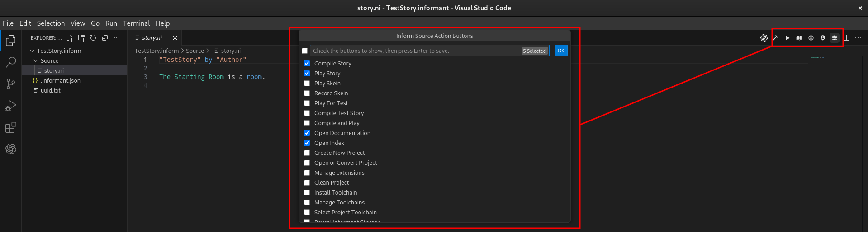Click the sliders configure action buttons icon

[x=835, y=38]
